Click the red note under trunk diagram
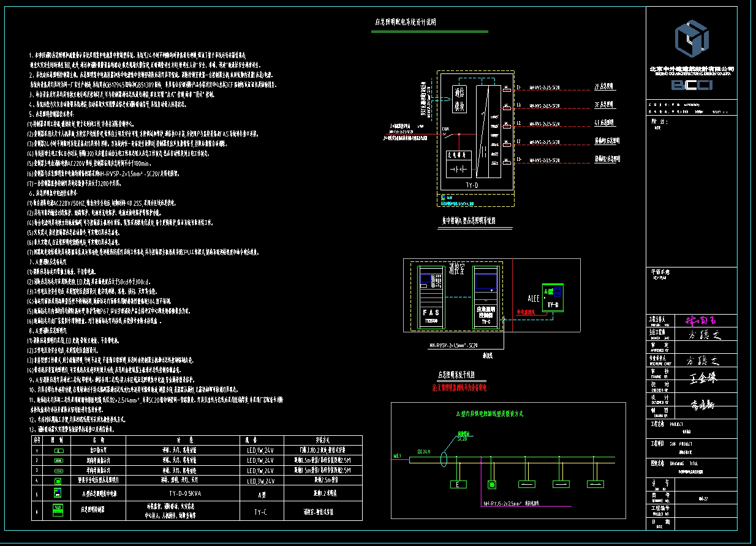 (459, 387)
